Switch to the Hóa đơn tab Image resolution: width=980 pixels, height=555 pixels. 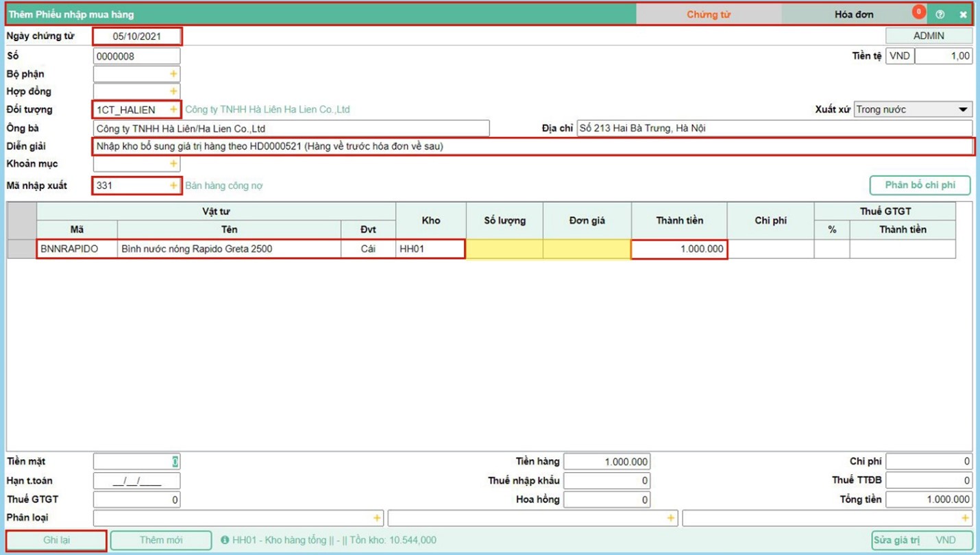[x=853, y=14]
